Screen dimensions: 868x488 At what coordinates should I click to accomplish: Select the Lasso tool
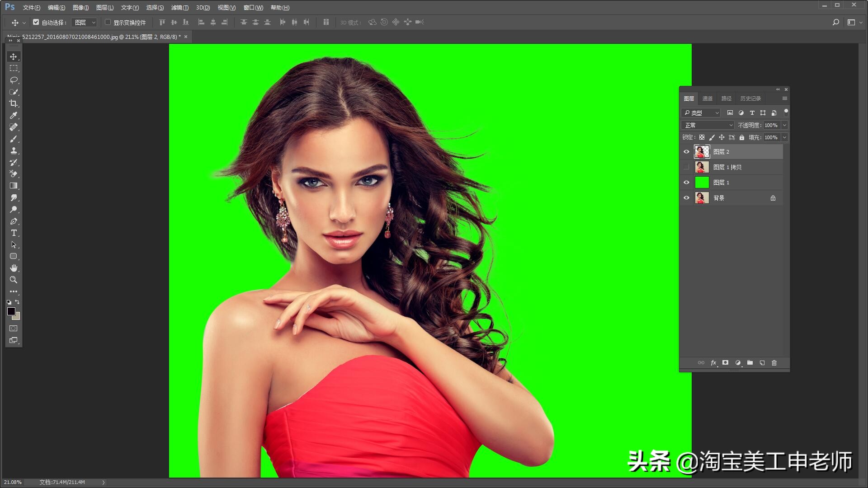pos(14,80)
